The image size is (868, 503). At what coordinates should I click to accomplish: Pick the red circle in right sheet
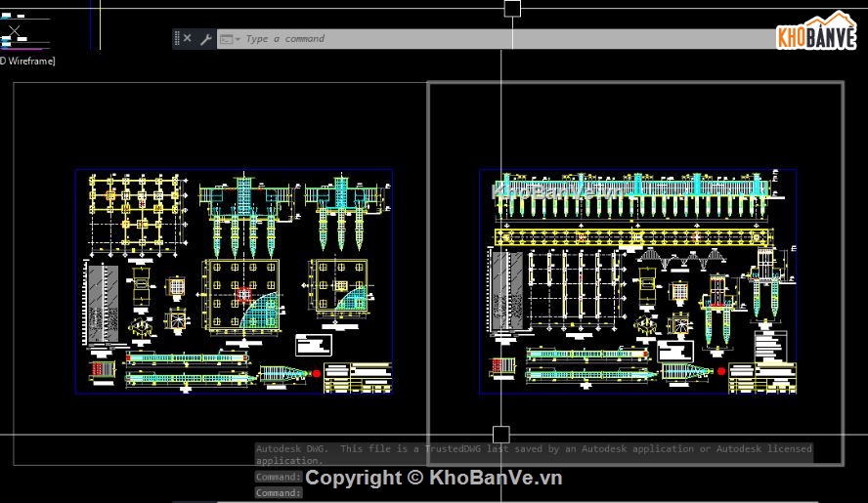click(x=721, y=371)
